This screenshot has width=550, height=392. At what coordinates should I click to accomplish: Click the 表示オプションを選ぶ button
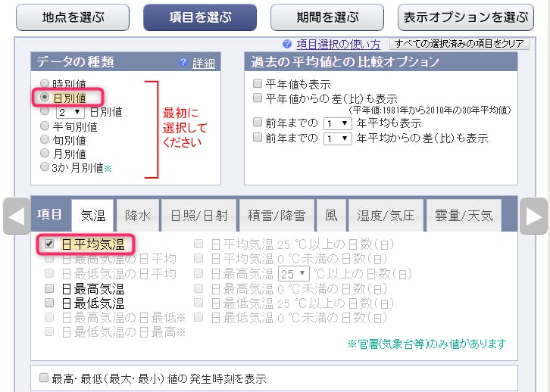tap(466, 17)
